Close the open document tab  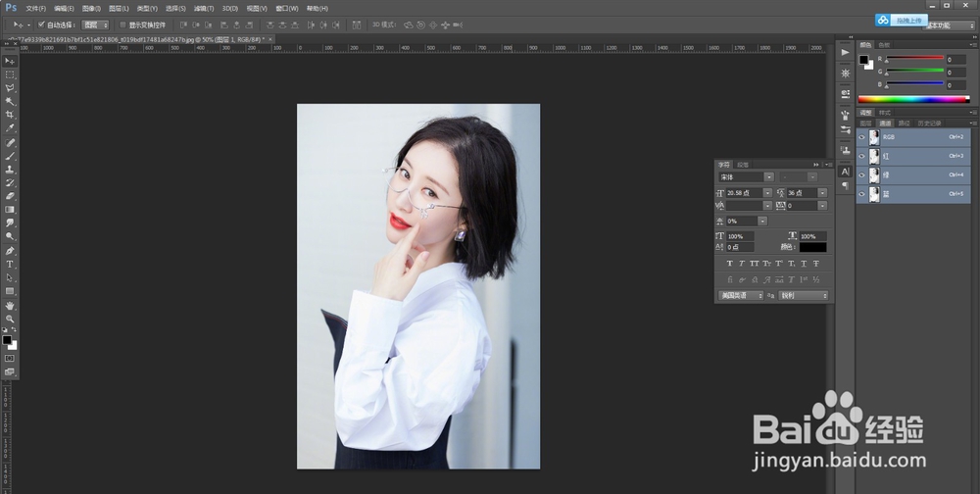click(x=270, y=39)
